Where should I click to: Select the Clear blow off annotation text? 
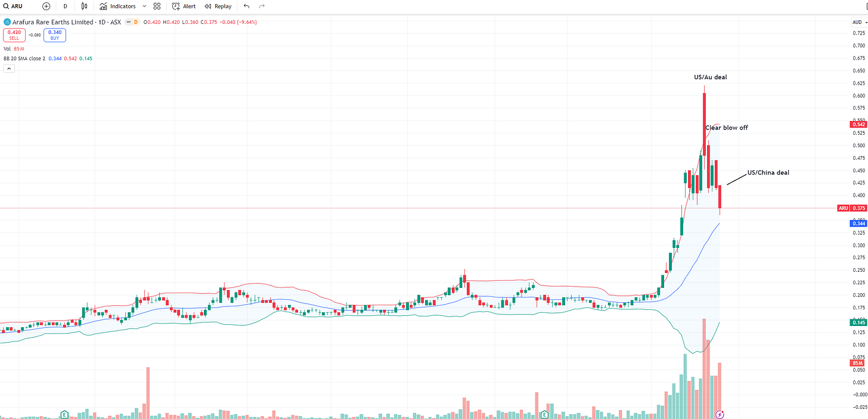726,128
